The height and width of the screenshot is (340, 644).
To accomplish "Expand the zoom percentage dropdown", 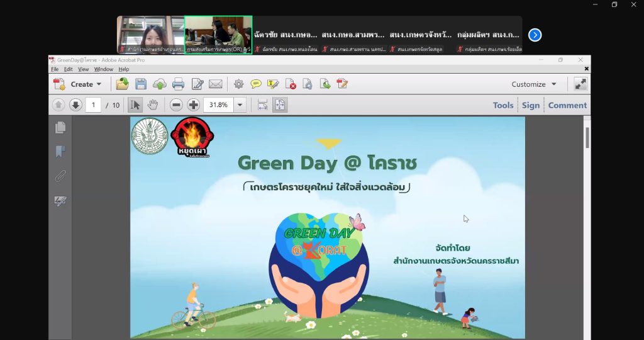I will [240, 105].
